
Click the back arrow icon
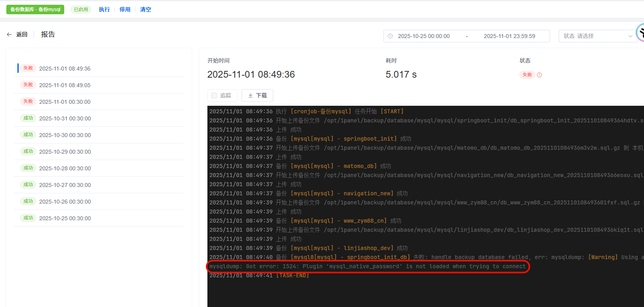(9, 34)
